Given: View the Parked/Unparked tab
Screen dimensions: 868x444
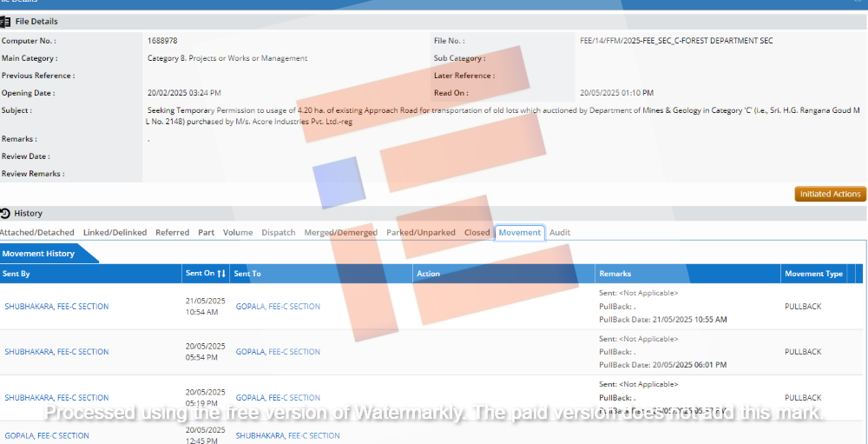Looking at the screenshot, I should click(420, 233).
